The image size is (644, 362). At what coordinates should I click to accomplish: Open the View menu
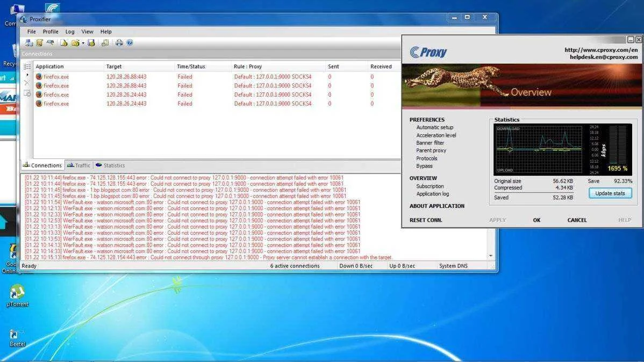click(x=87, y=32)
